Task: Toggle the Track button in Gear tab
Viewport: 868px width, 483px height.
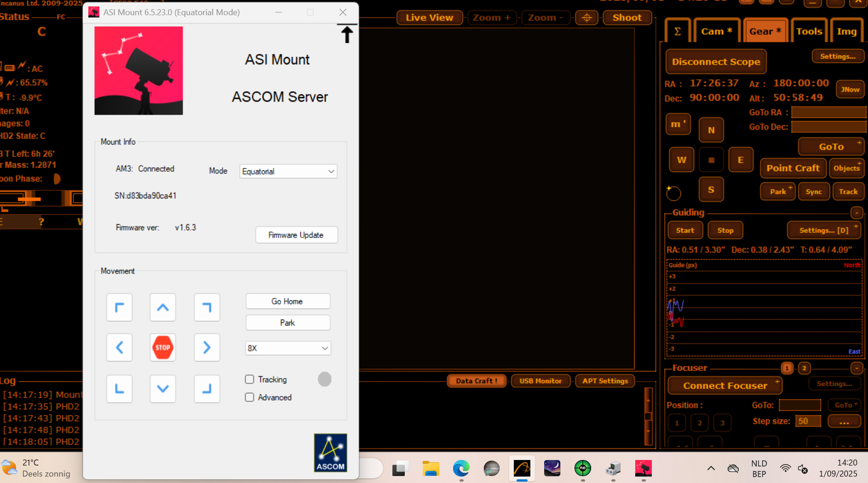Action: point(848,192)
